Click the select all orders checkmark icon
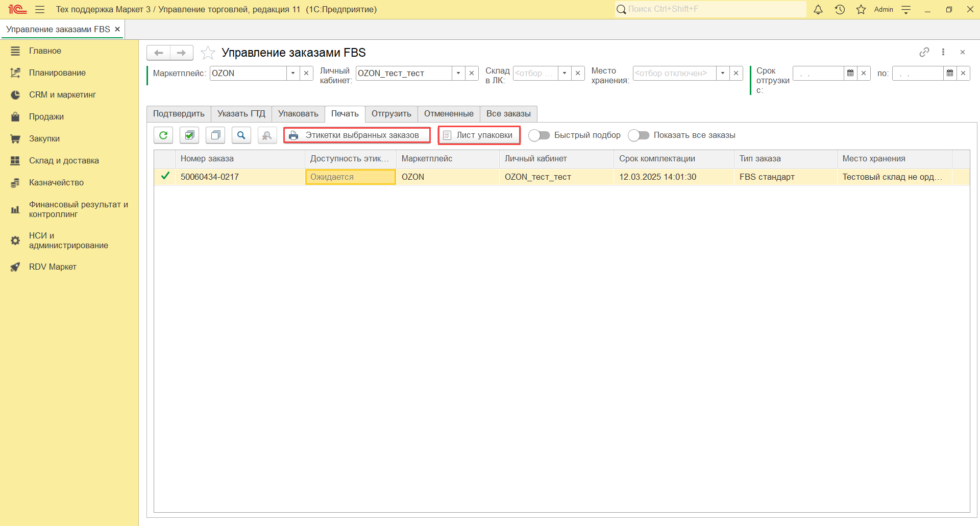The image size is (980, 526). click(189, 135)
